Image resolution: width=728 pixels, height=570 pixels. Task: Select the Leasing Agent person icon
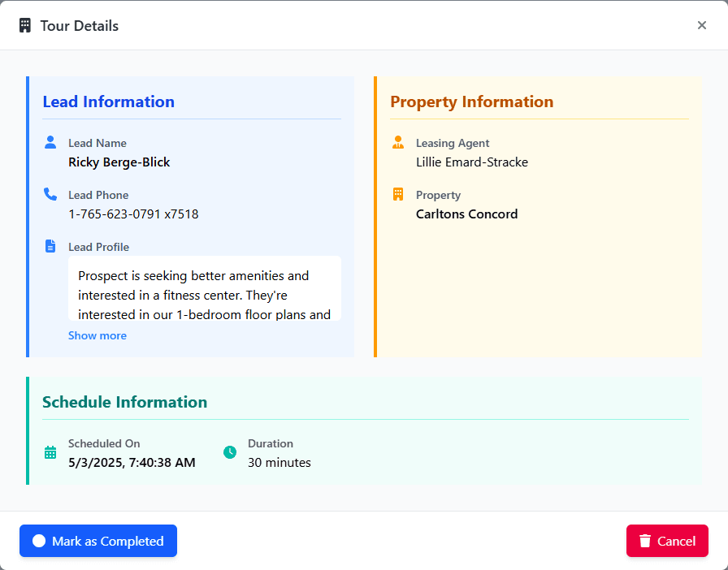pos(397,140)
